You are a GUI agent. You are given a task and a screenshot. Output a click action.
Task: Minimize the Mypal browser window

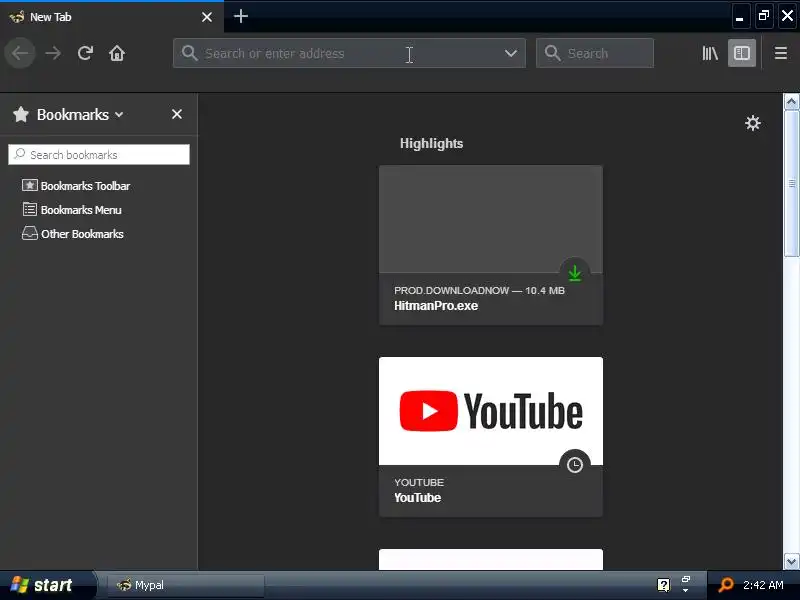click(740, 16)
